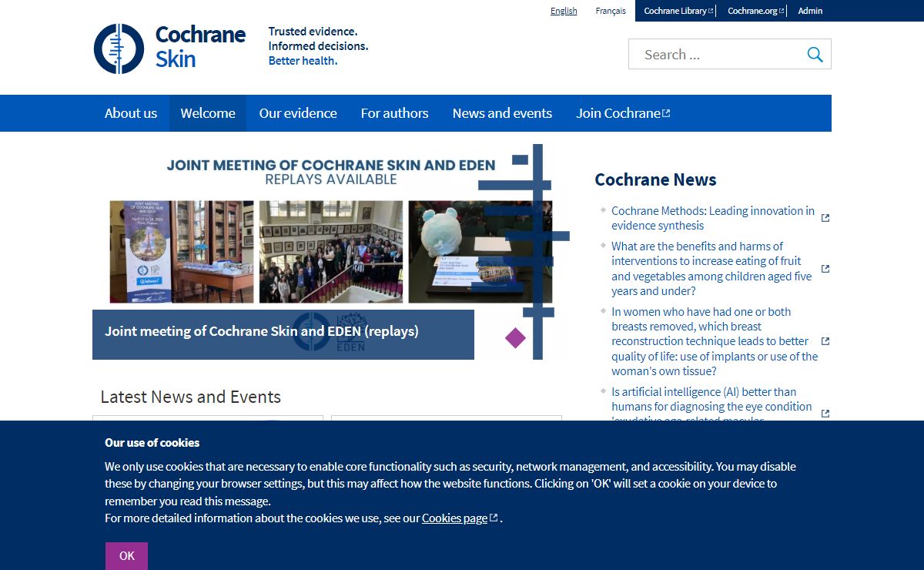
Task: Open Cochrane Methods: Leading innovation news link
Action: point(713,218)
